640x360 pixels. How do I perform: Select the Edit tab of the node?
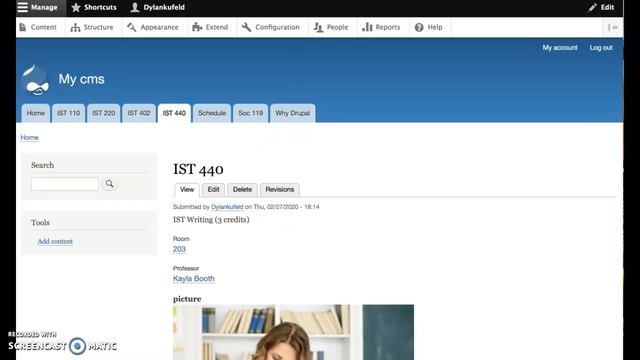point(213,189)
